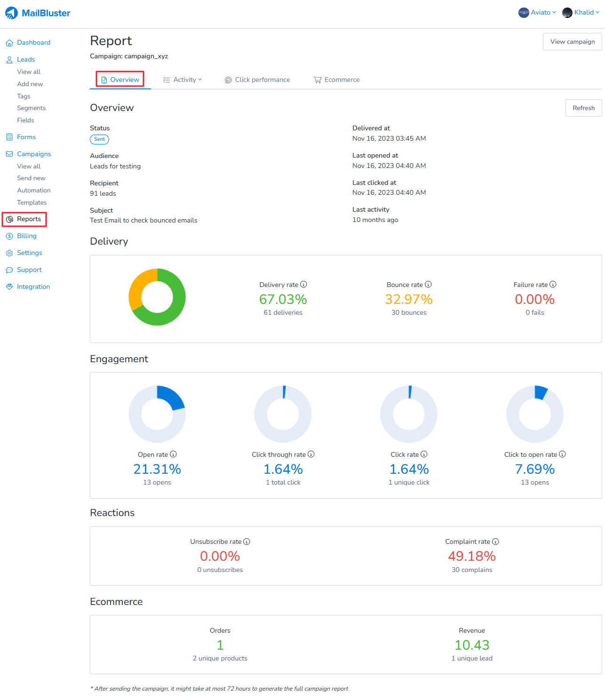Expand the Activity tab dropdown
The width and height of the screenshot is (605, 700).
(x=183, y=80)
